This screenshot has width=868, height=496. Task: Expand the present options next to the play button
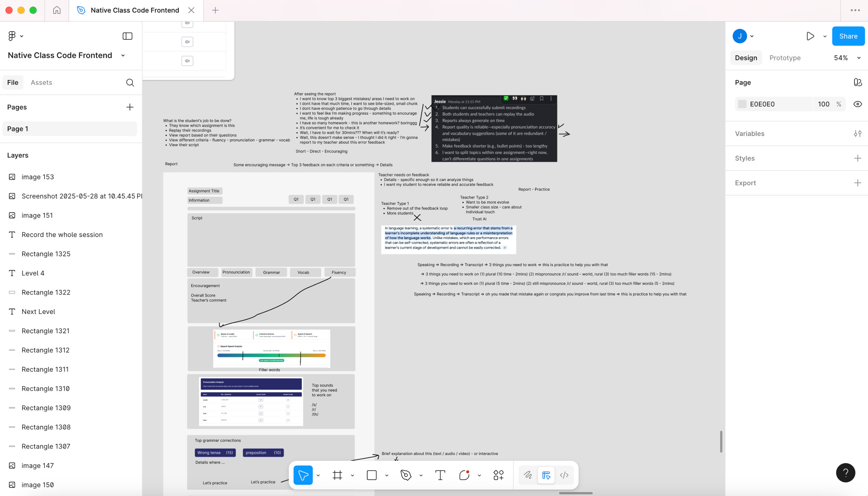coord(825,36)
